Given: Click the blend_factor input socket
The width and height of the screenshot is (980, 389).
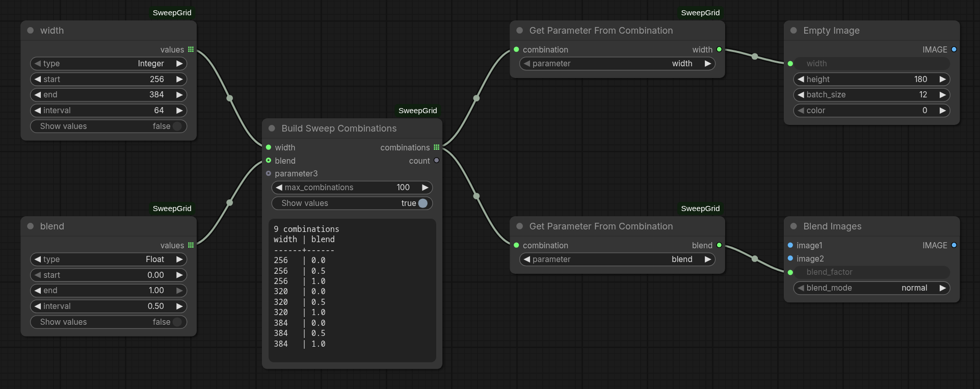Looking at the screenshot, I should point(790,272).
